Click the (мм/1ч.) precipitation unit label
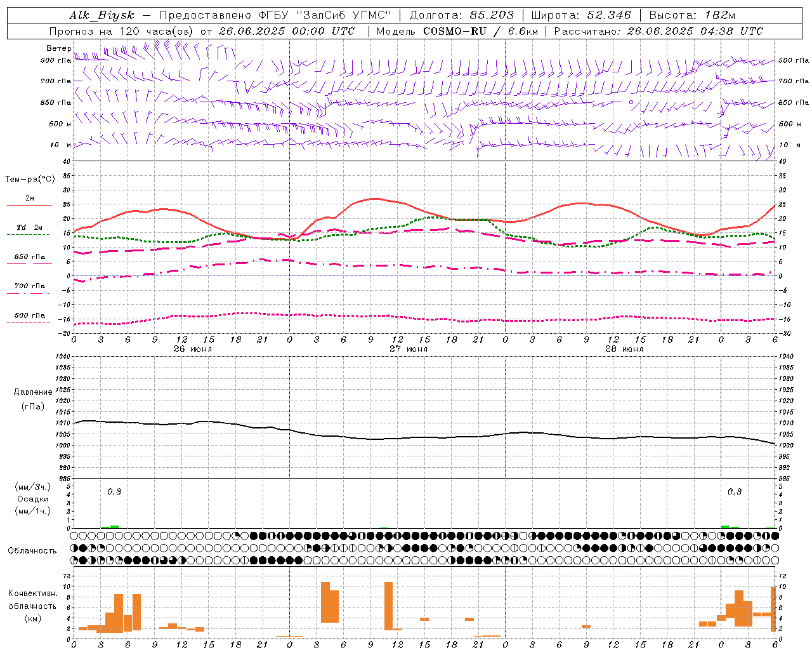Viewport: 812px width, 650px height. tap(33, 511)
